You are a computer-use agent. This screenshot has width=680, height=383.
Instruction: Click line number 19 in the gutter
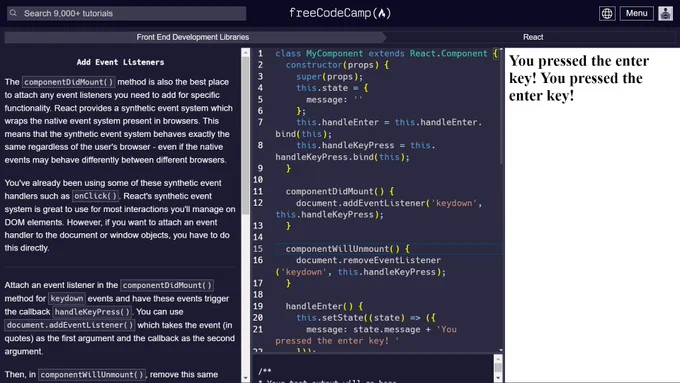[258, 306]
